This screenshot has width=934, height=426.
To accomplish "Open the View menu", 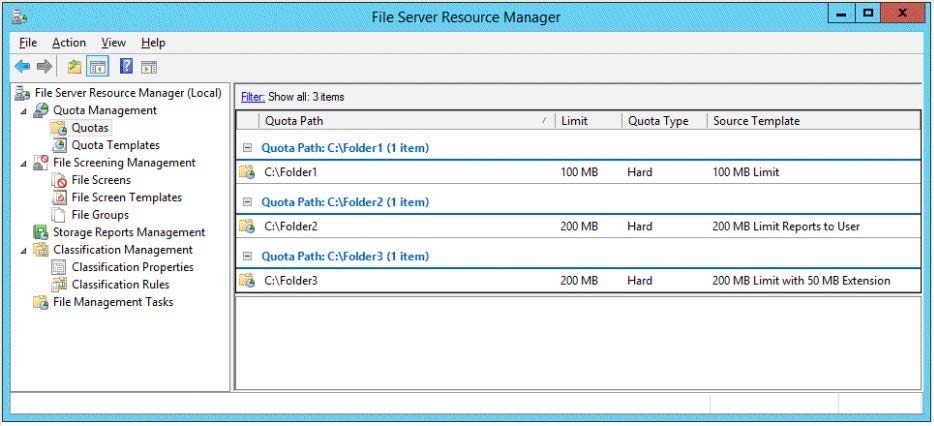I will pyautogui.click(x=113, y=43).
